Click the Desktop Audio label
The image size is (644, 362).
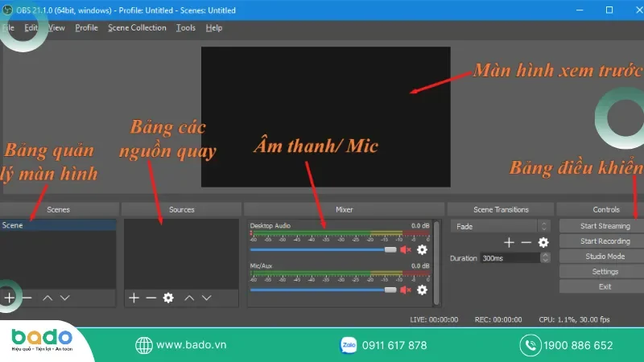(270, 226)
